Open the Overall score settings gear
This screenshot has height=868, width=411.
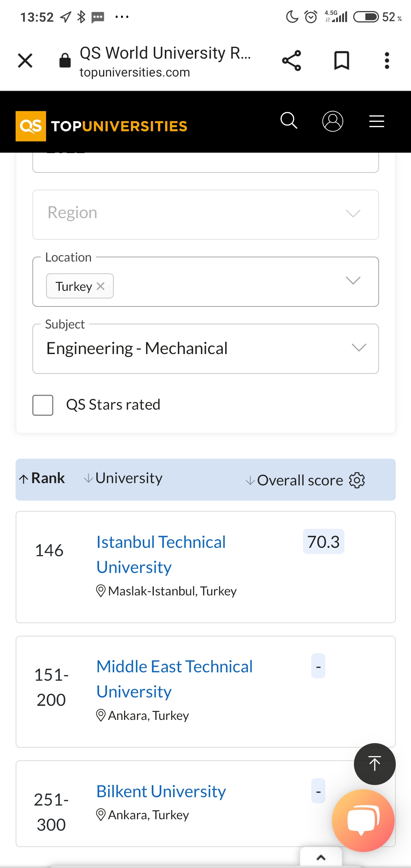pyautogui.click(x=357, y=480)
